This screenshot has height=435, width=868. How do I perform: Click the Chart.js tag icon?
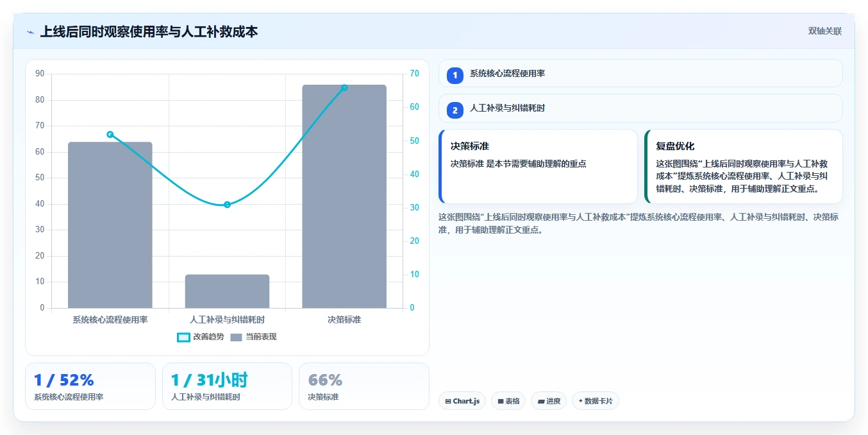[448, 402]
